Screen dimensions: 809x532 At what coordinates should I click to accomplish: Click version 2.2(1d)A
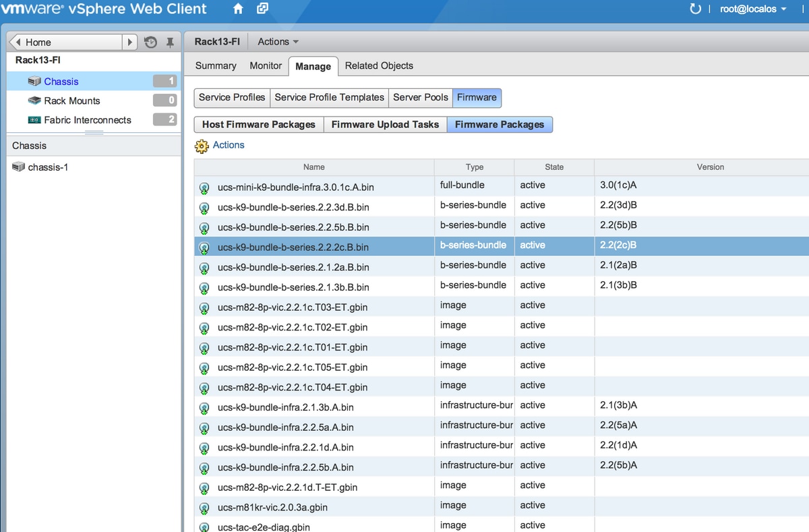point(619,445)
